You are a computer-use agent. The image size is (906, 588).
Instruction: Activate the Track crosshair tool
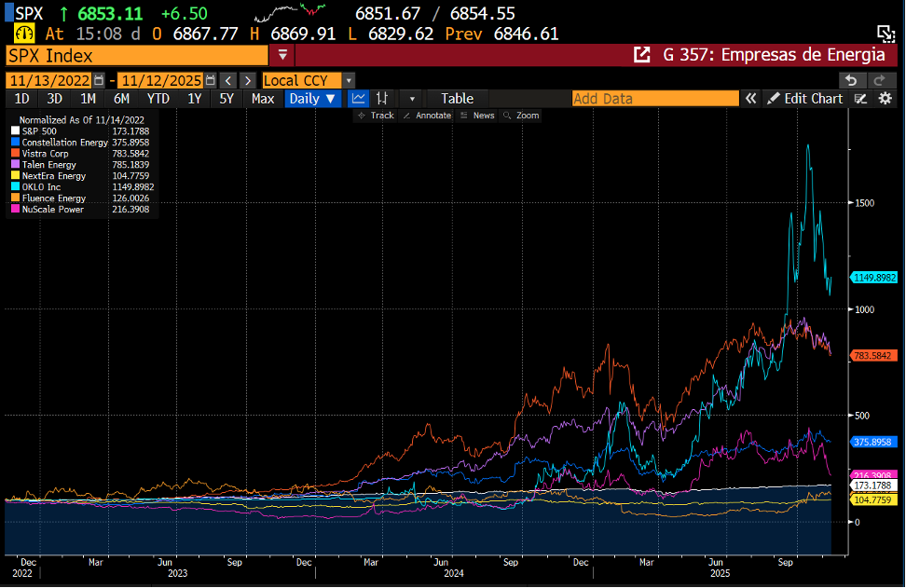(x=376, y=116)
